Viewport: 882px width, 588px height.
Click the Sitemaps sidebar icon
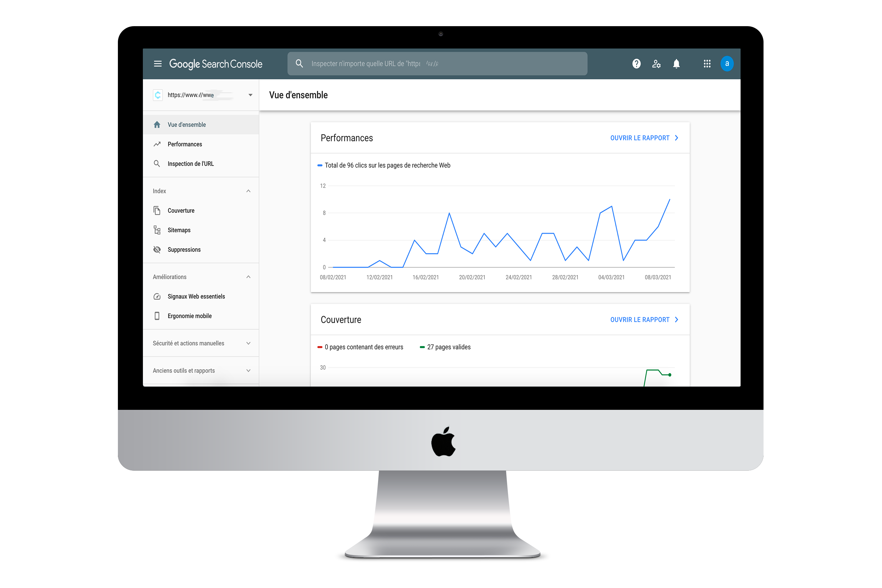click(x=158, y=230)
